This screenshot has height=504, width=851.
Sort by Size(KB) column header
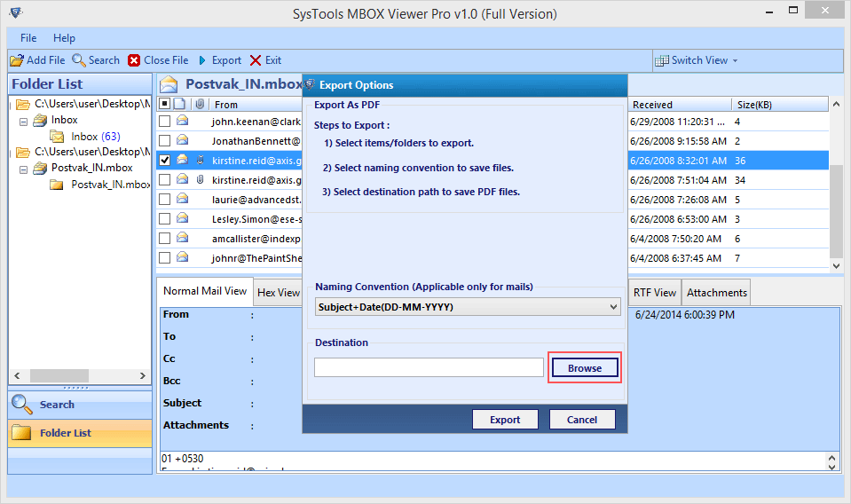tap(779, 104)
